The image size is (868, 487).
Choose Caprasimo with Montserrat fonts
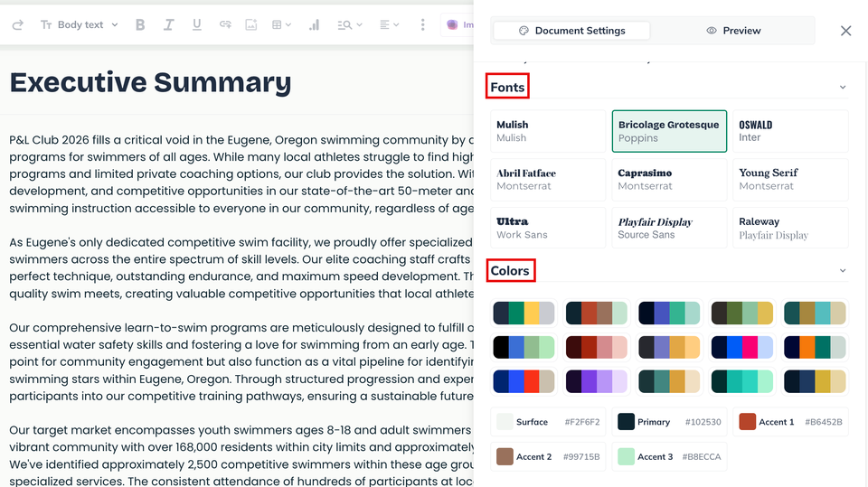point(669,179)
